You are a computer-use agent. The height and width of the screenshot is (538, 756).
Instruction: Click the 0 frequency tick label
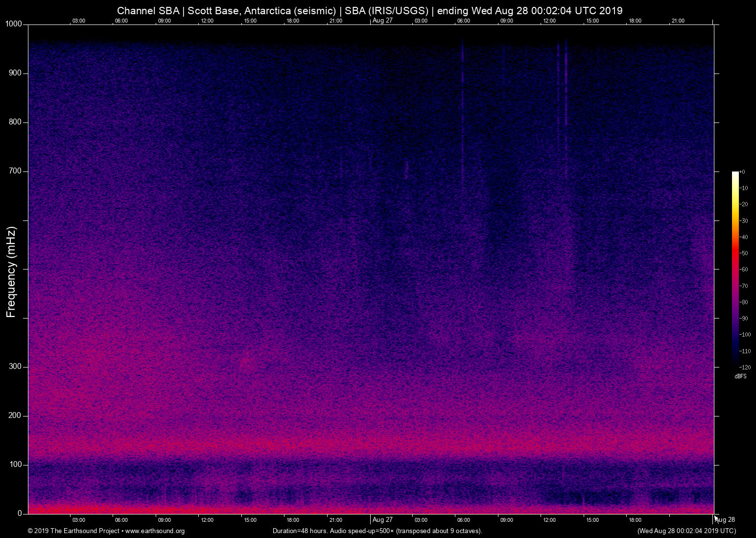(20, 514)
